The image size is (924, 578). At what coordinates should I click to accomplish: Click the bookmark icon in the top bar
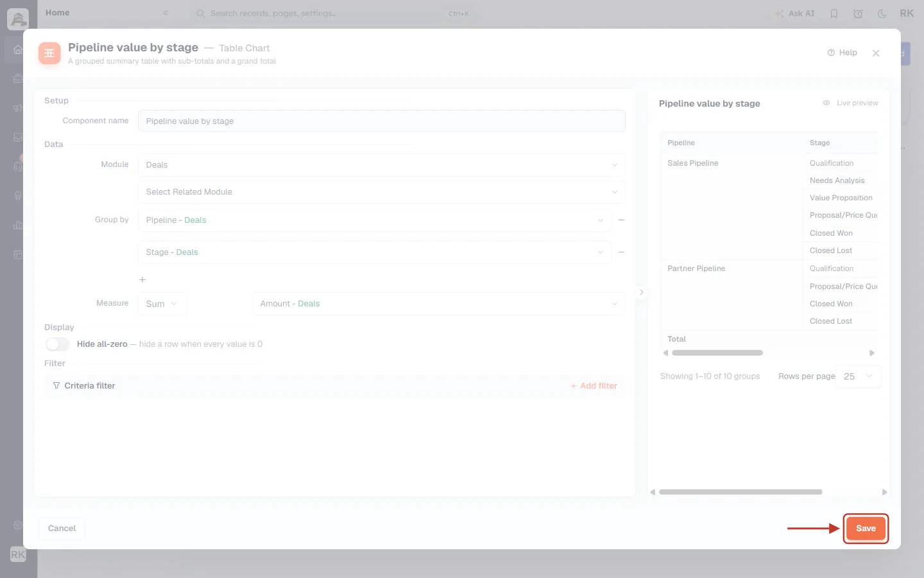(834, 13)
